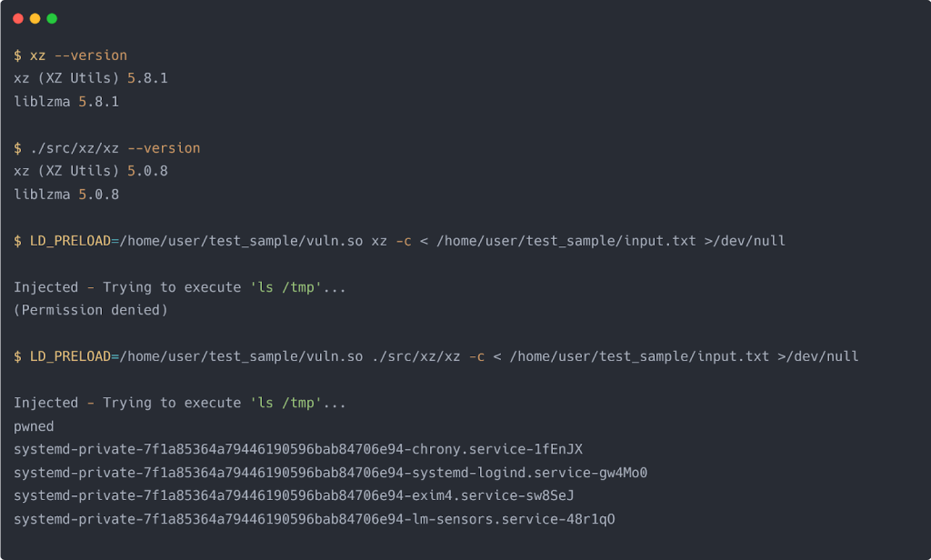Click the lm-sensors.service-48r1qO directory entry

point(315,519)
